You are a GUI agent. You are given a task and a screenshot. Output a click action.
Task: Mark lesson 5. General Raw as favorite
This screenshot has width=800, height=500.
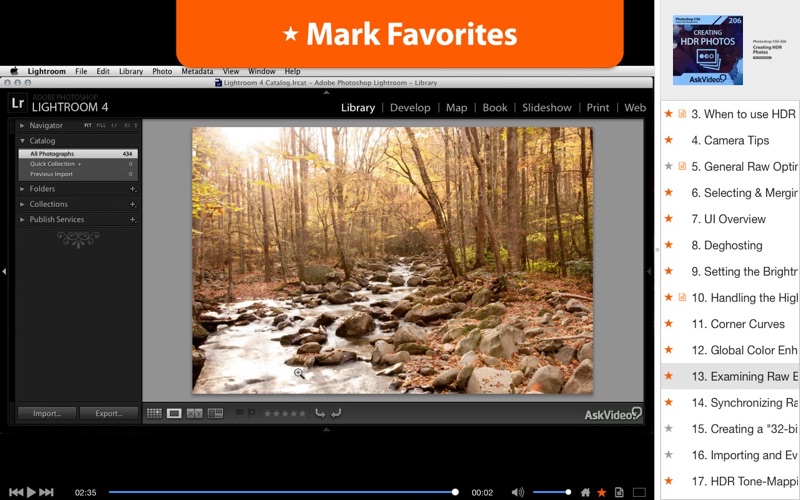(x=668, y=166)
